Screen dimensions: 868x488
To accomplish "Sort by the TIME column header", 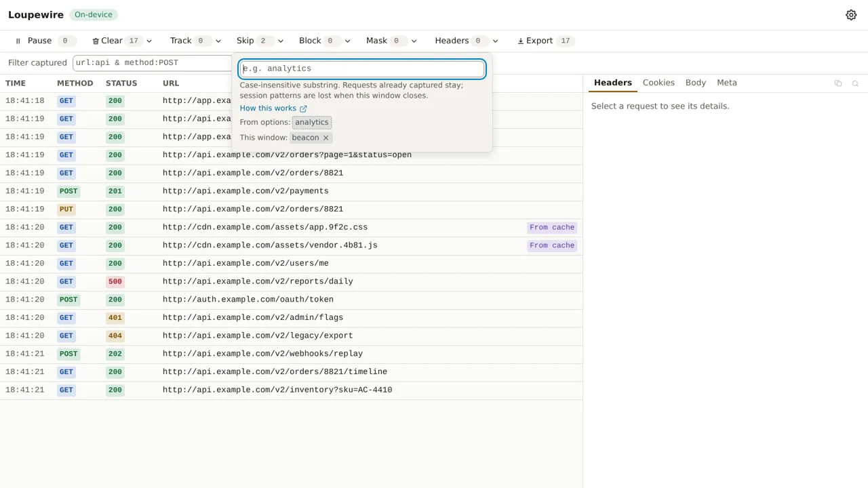I will [16, 83].
